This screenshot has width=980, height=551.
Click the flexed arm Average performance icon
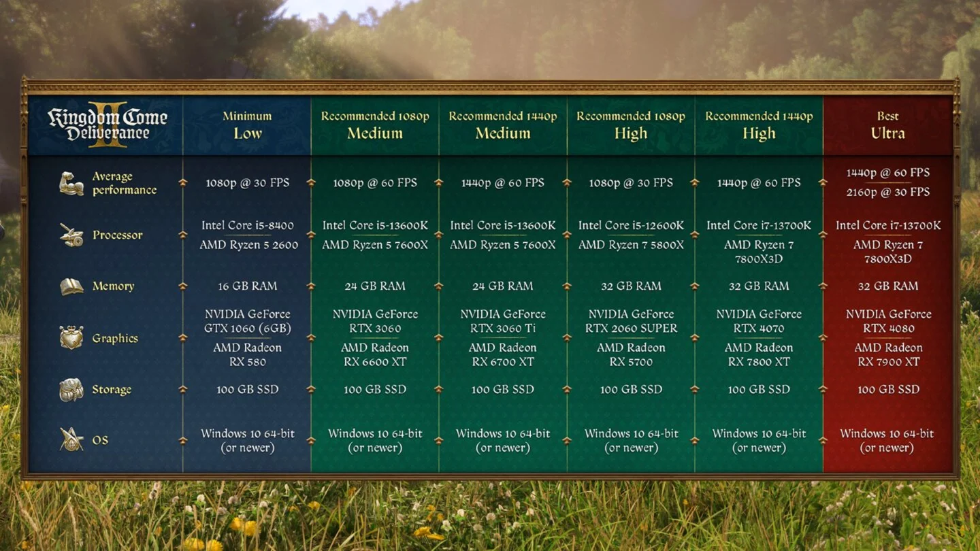[71, 183]
